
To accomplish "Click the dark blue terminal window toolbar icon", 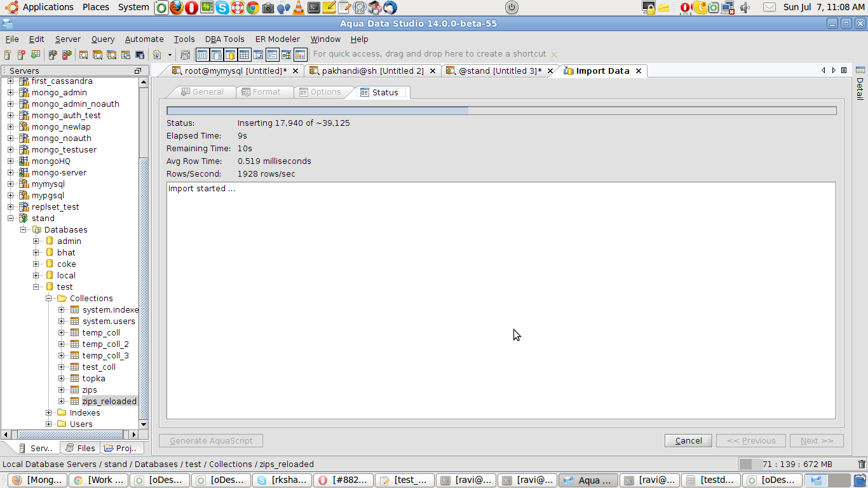I will tap(140, 55).
